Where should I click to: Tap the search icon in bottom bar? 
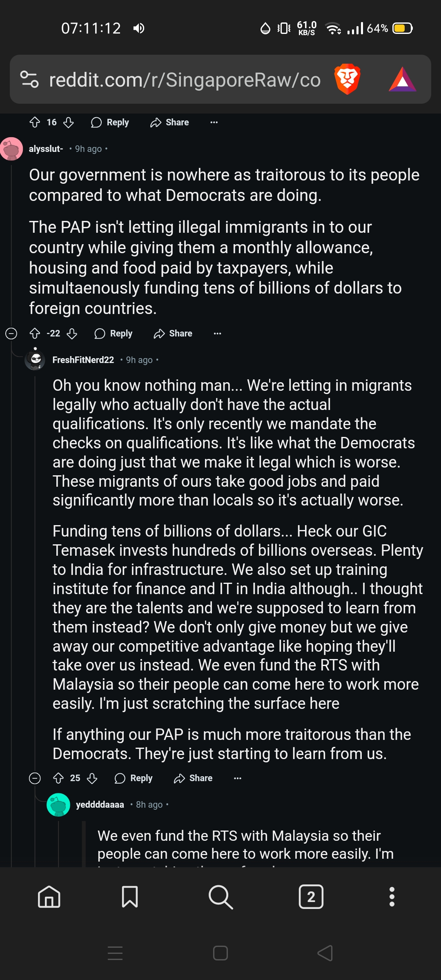tap(220, 897)
